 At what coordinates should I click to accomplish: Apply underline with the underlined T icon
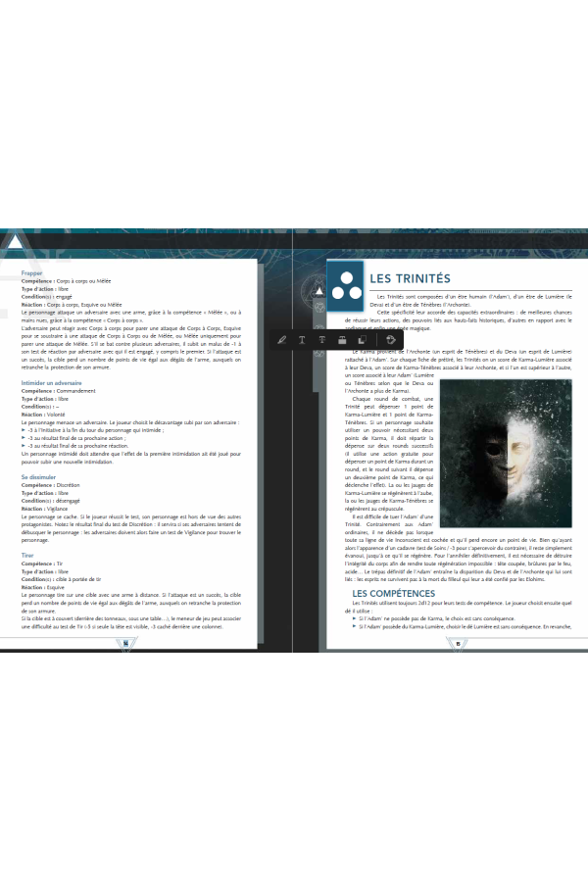[302, 339]
